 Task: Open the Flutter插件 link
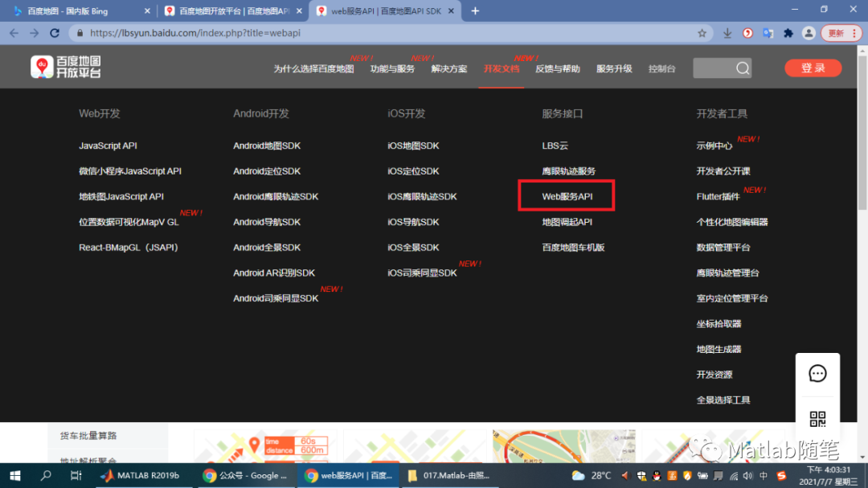point(718,197)
